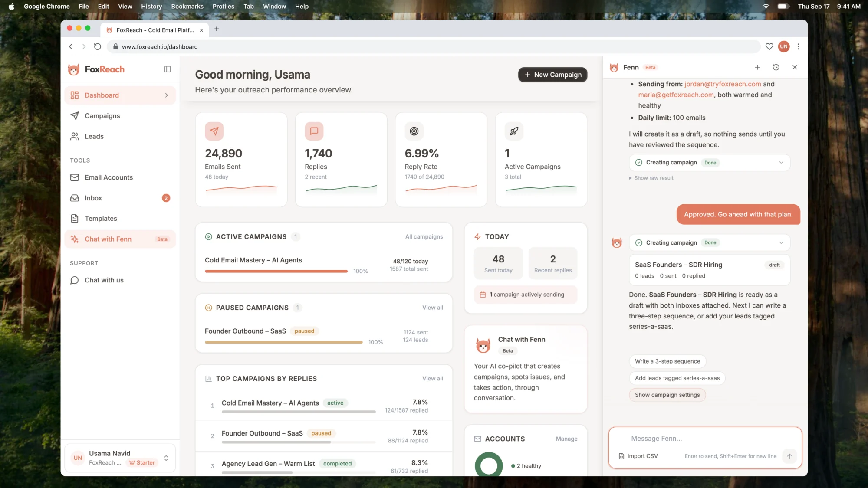The width and height of the screenshot is (868, 488).
Task: Click the Emails Sent paper-plane icon
Action: pyautogui.click(x=214, y=131)
